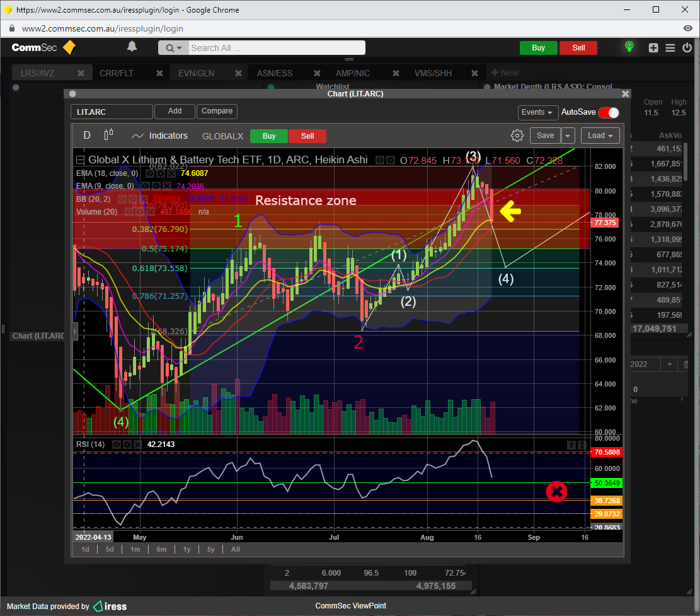Remove the EMA (18, close, 0) indicator
This screenshot has width=700, height=616.
click(171, 173)
